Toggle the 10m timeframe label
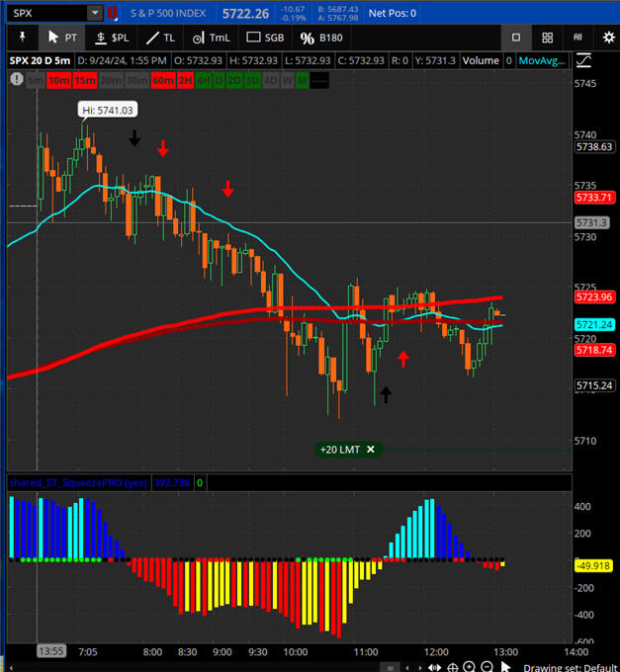620x672 pixels. tap(58, 81)
